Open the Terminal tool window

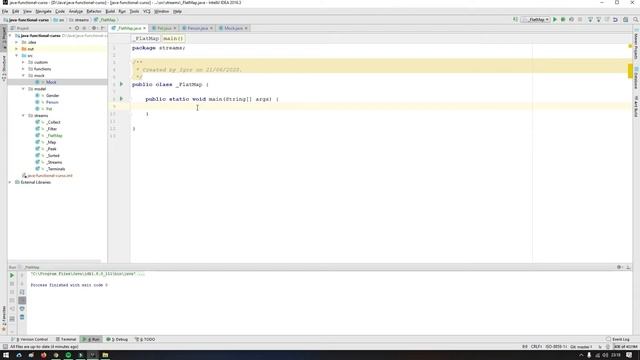66,339
